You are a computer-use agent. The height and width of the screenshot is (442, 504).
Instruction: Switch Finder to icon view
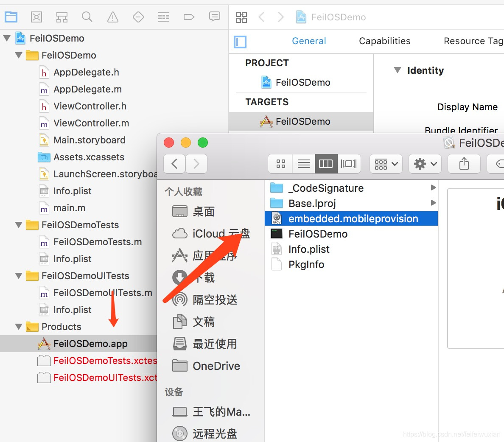(x=280, y=164)
